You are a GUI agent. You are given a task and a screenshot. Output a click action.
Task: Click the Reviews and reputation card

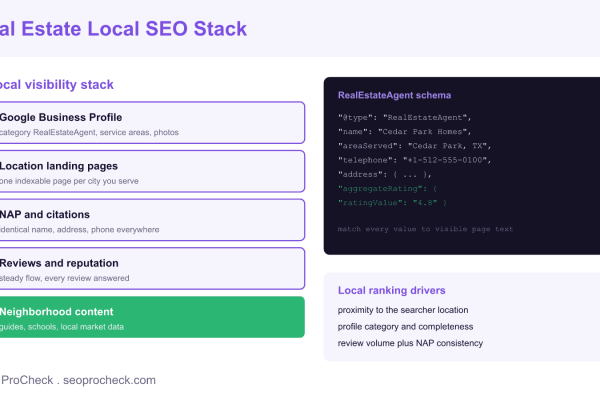[x=152, y=268]
